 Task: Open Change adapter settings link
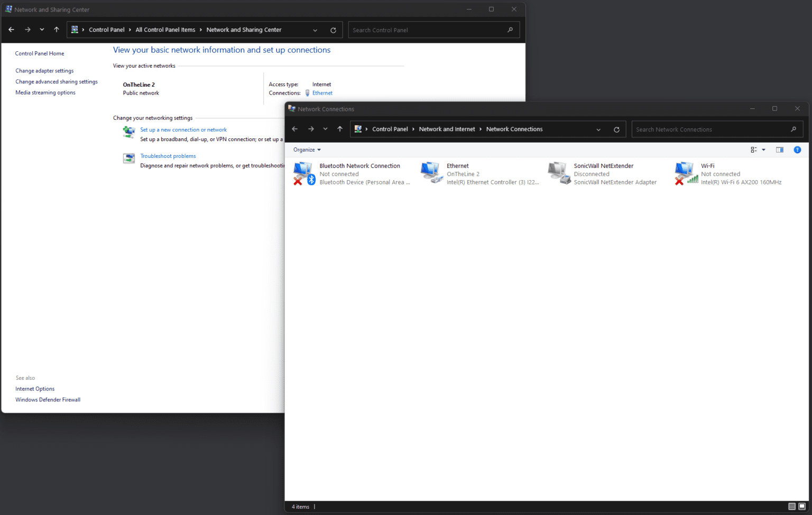pos(44,71)
